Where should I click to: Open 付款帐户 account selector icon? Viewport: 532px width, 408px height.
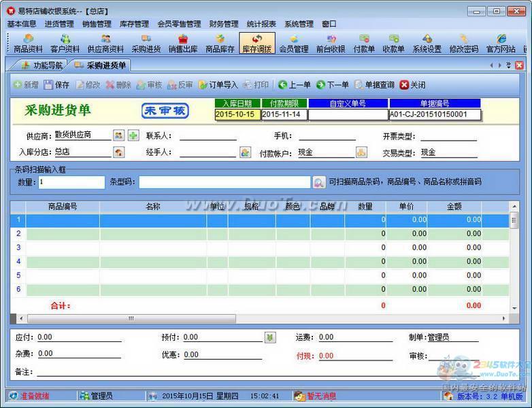click(361, 152)
